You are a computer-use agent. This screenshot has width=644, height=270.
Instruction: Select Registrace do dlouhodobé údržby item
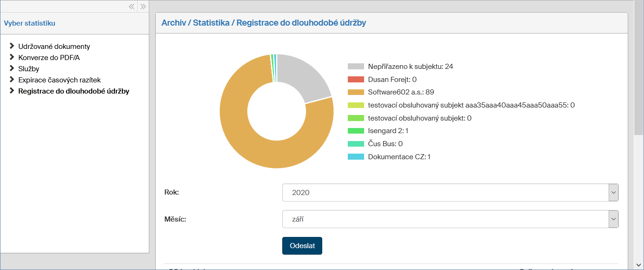pyautogui.click(x=73, y=91)
